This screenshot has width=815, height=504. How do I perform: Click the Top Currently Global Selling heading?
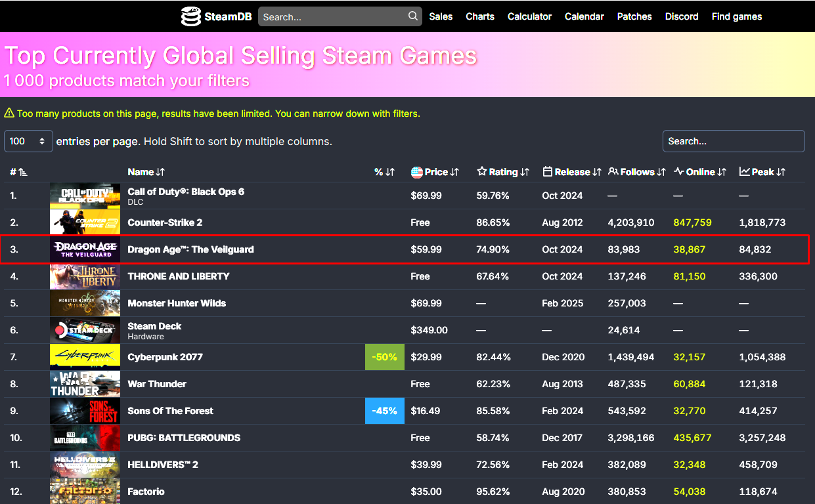[240, 56]
